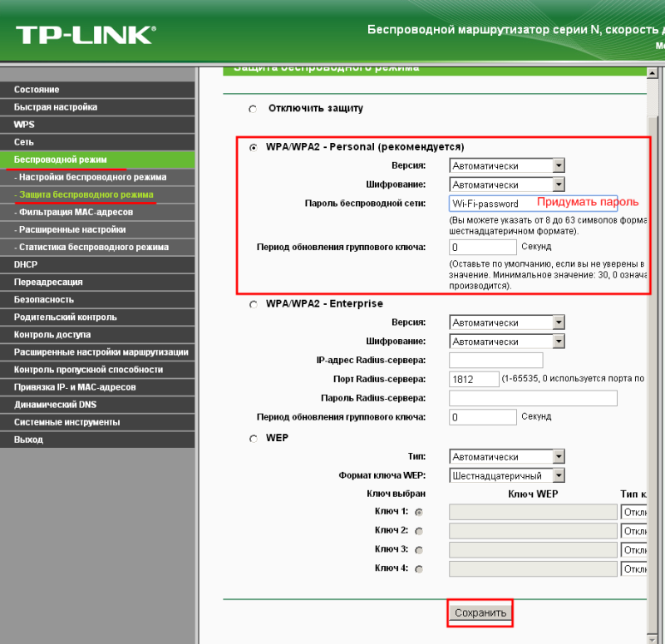Click the Ключ 4 WEP key field
Screen dimensions: 665x644
(x=533, y=569)
